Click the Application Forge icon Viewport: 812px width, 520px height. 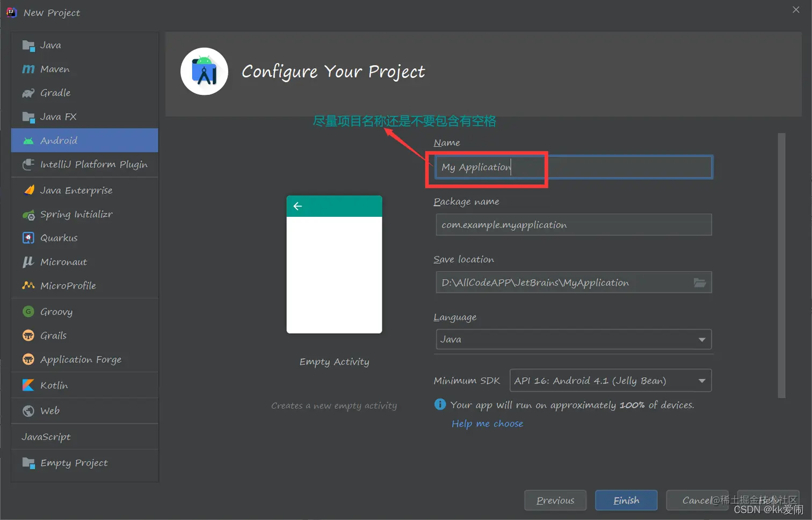point(28,359)
